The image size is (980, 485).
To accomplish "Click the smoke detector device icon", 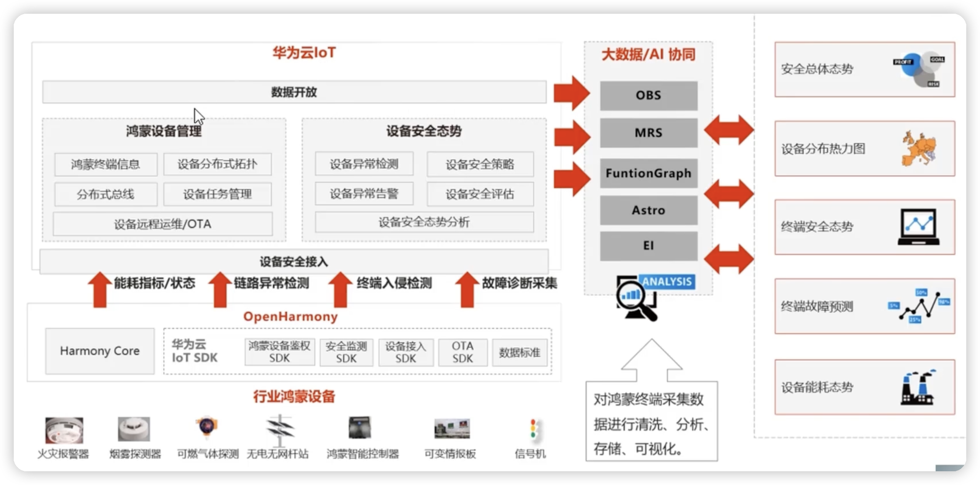I will click(x=134, y=429).
